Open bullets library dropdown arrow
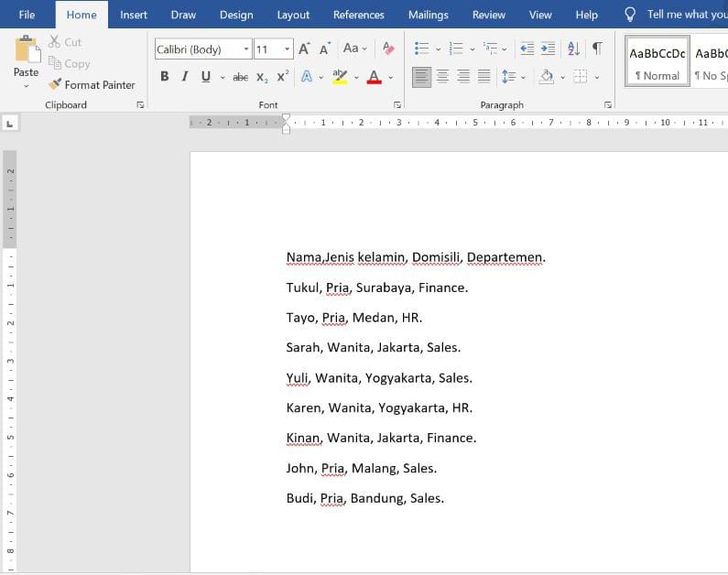728x575 pixels. pos(438,49)
